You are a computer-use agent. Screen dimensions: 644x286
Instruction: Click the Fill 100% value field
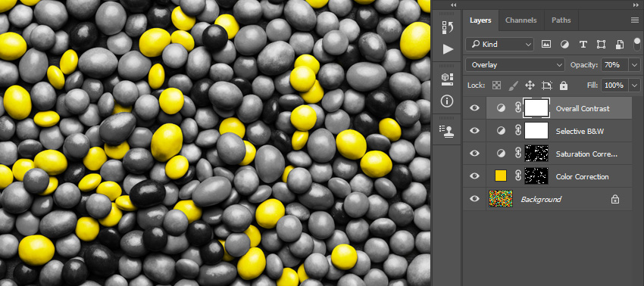pyautogui.click(x=615, y=85)
